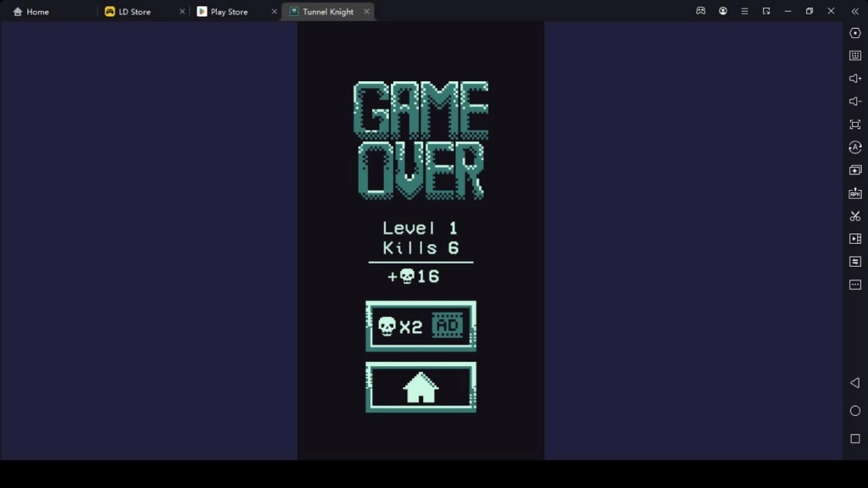Close the Tunnel Knight tab

coord(366,12)
